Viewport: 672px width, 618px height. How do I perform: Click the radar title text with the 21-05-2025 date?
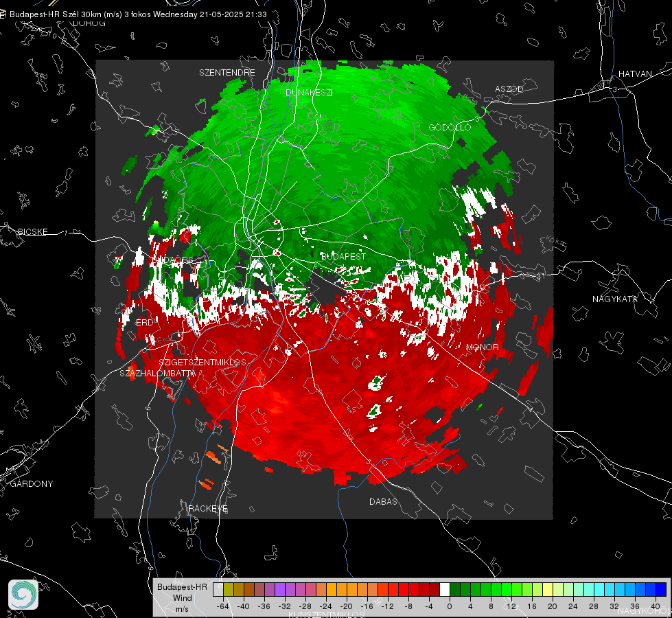point(138,14)
